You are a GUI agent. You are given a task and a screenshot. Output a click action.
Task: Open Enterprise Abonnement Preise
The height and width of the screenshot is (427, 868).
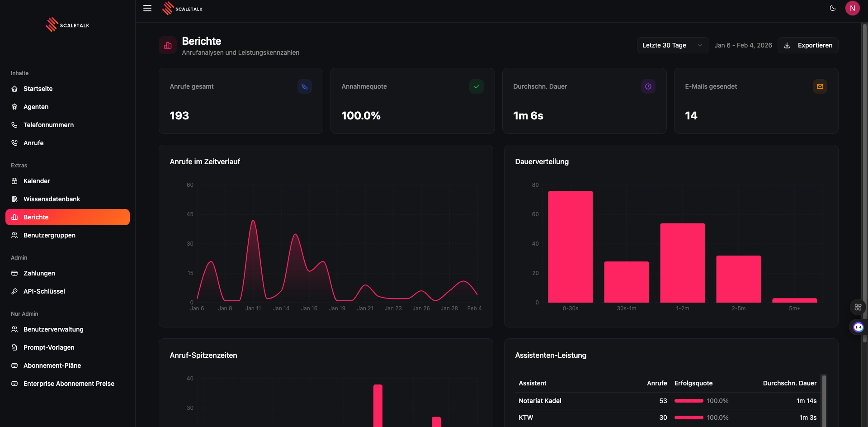point(68,384)
